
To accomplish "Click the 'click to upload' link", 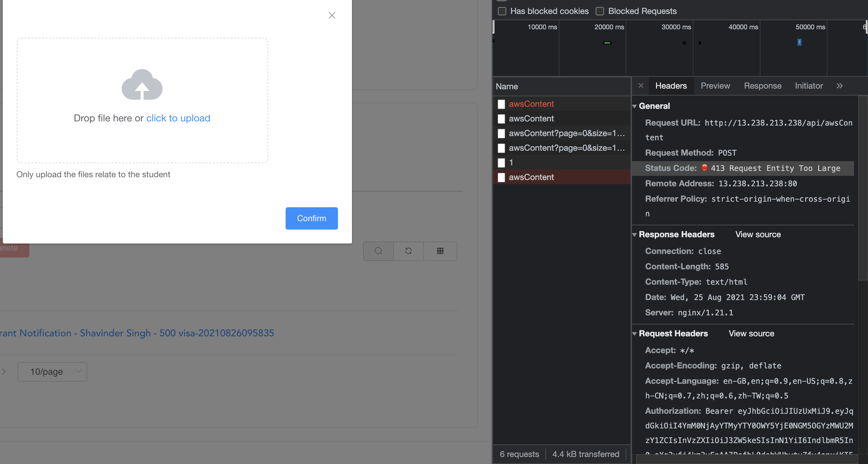I will point(178,118).
